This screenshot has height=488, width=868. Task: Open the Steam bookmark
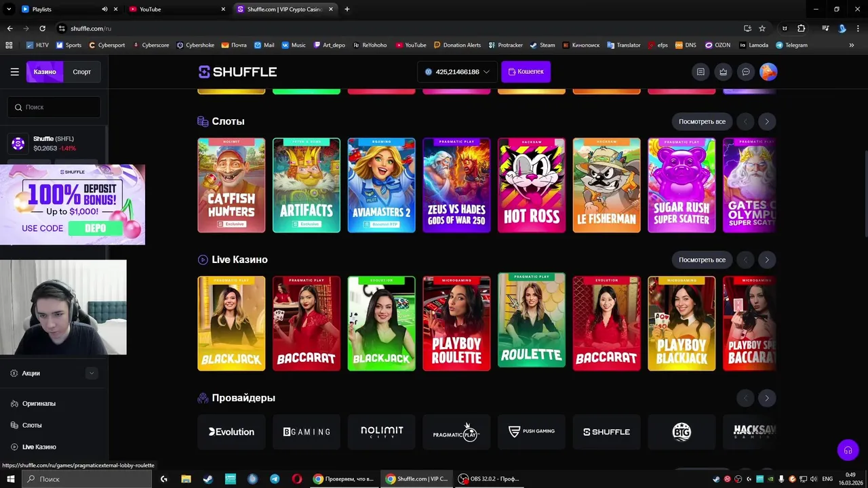542,45
